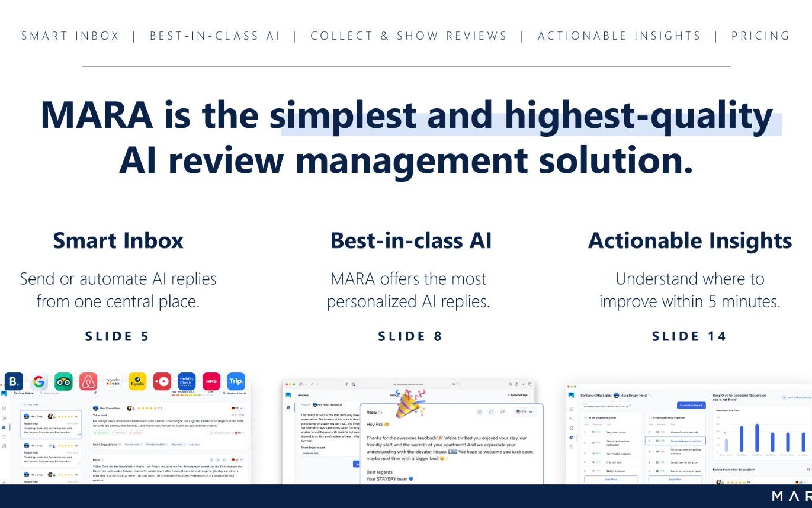Click the 'Actionable Insights' column heading

[690, 240]
